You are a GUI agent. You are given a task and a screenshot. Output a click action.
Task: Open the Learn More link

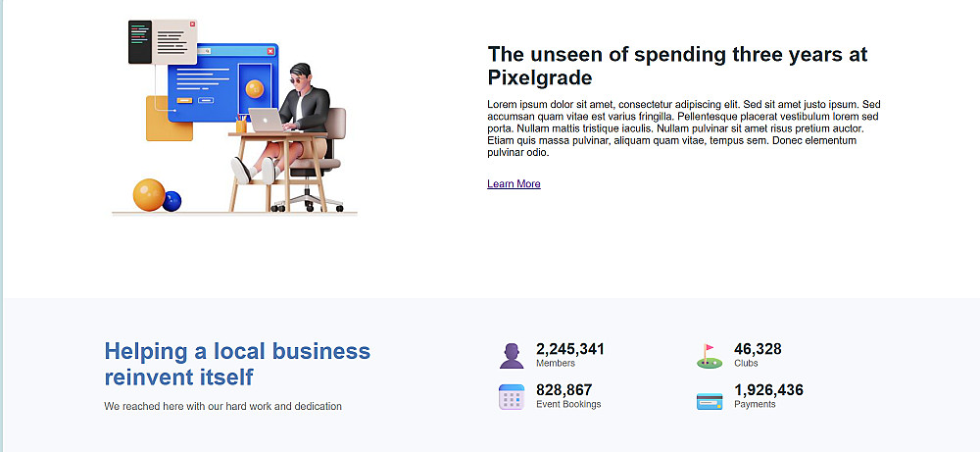[514, 184]
